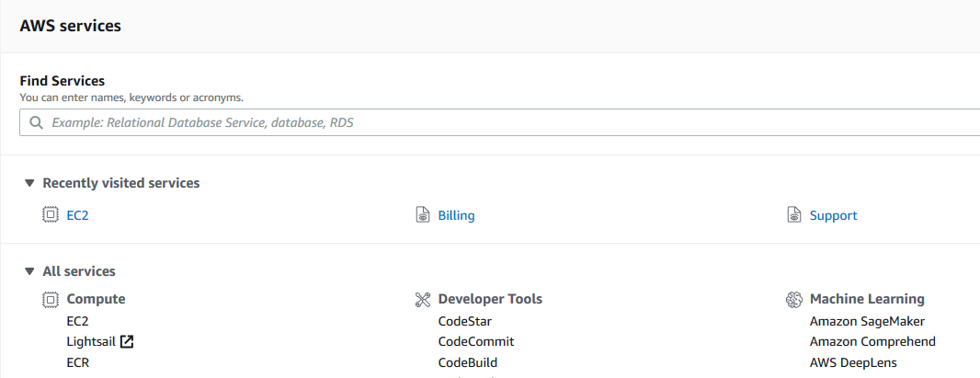Click the magnifier icon in Find Services

click(36, 122)
